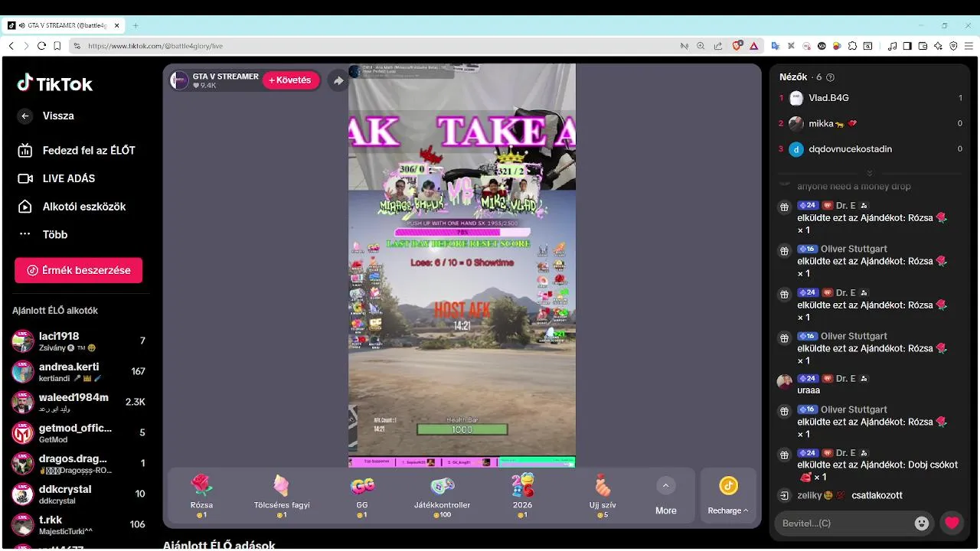Open viewer mikka
Viewport: 980px width, 551px height.
(x=870, y=123)
